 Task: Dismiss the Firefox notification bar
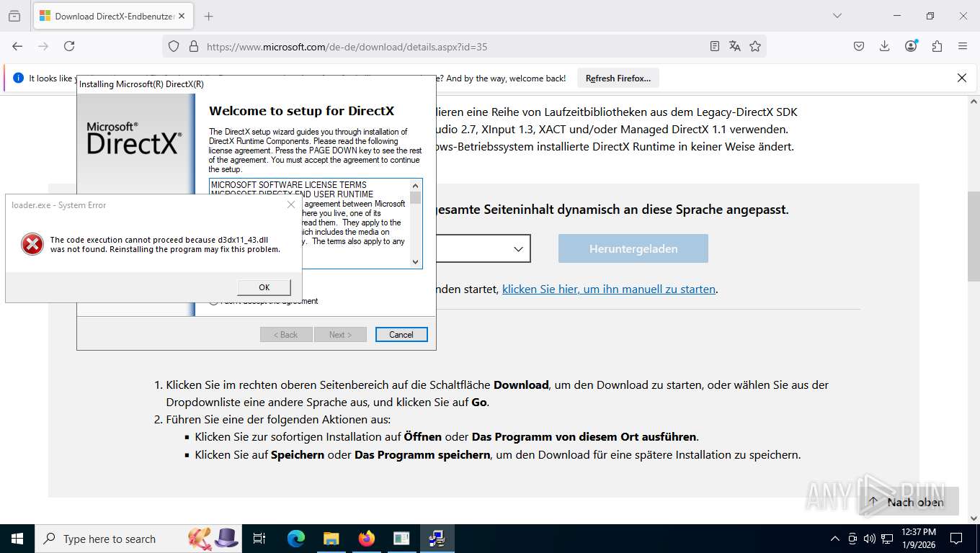click(961, 78)
